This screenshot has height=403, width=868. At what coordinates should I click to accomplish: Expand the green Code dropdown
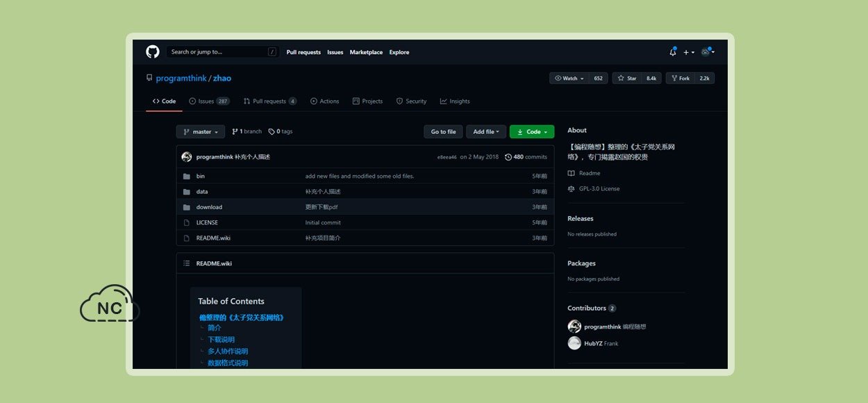click(x=532, y=132)
